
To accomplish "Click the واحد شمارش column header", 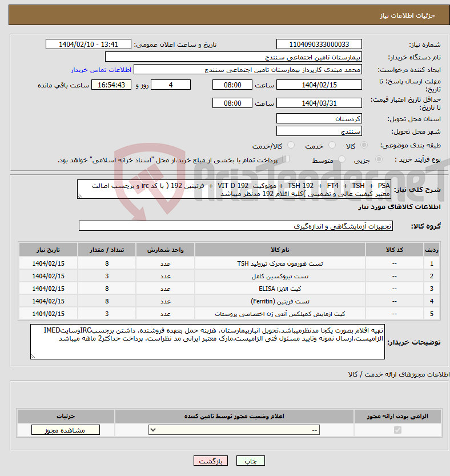I will [x=166, y=250].
